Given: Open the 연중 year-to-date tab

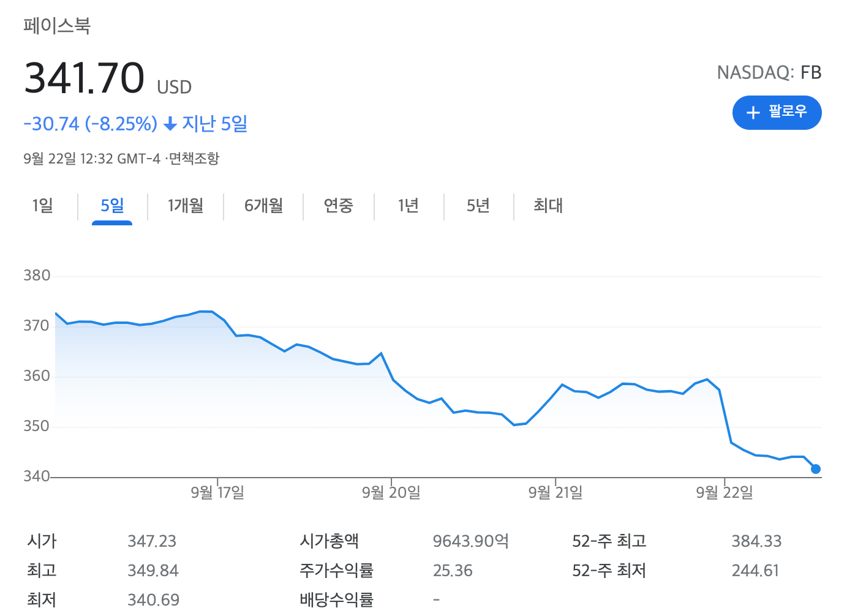Looking at the screenshot, I should coord(339,206).
